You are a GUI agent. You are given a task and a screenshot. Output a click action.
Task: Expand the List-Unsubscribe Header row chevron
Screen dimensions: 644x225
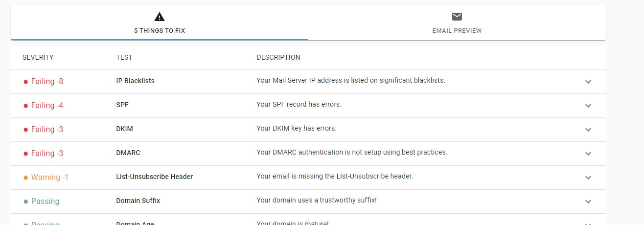588,178
